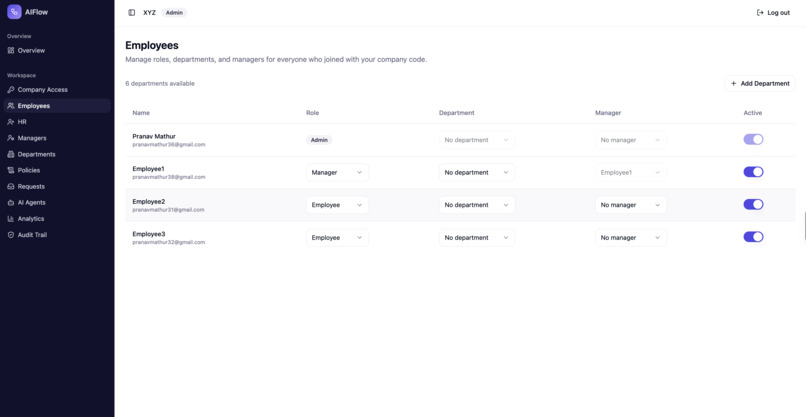Click the Active column header
The height and width of the screenshot is (417, 806).
pos(753,113)
